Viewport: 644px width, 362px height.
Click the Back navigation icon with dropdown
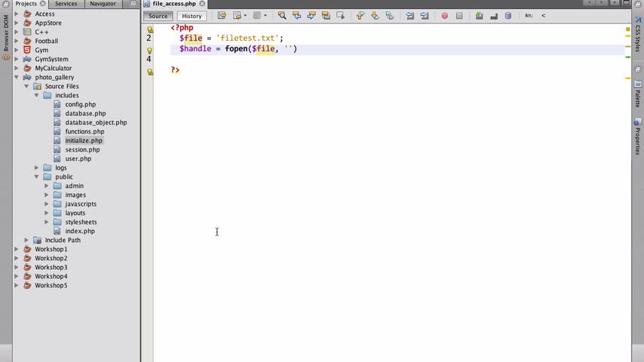click(237, 16)
